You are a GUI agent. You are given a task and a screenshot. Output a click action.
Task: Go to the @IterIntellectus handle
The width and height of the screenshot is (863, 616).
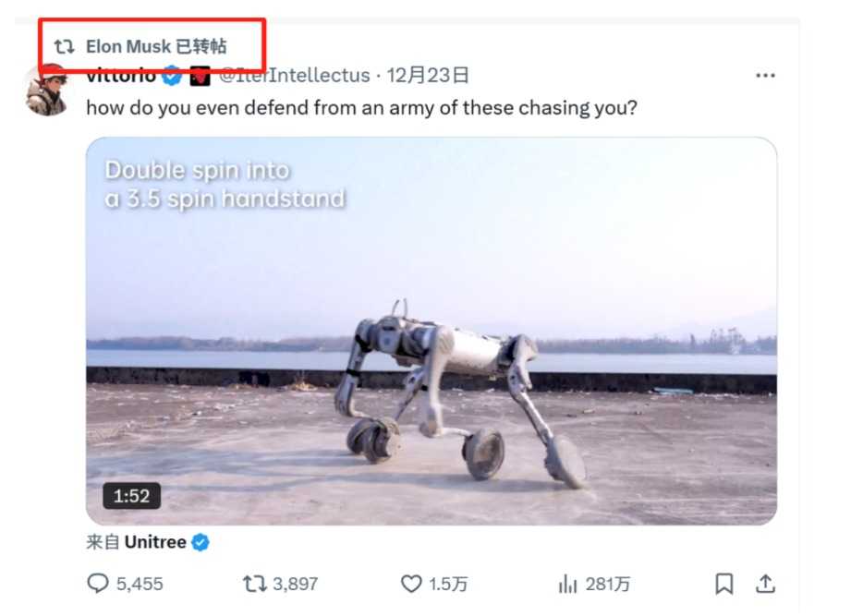pos(294,76)
